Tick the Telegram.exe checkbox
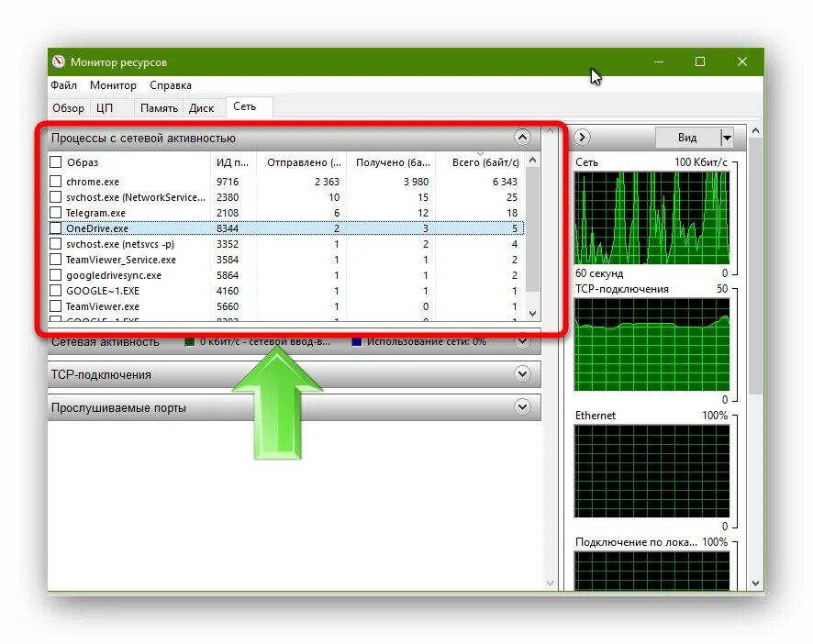 55,213
